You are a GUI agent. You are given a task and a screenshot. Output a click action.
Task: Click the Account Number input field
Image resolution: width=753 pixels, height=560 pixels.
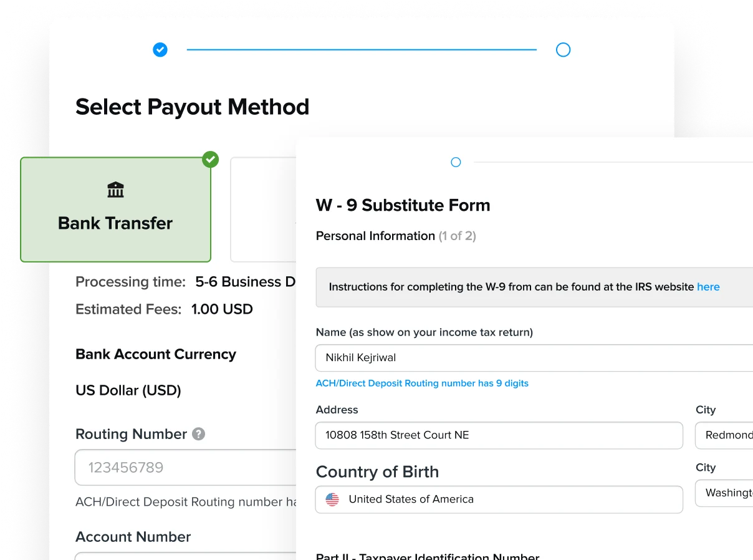(186, 556)
